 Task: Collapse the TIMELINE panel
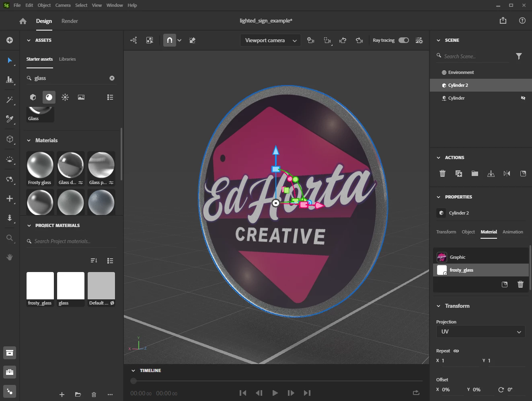click(x=133, y=370)
